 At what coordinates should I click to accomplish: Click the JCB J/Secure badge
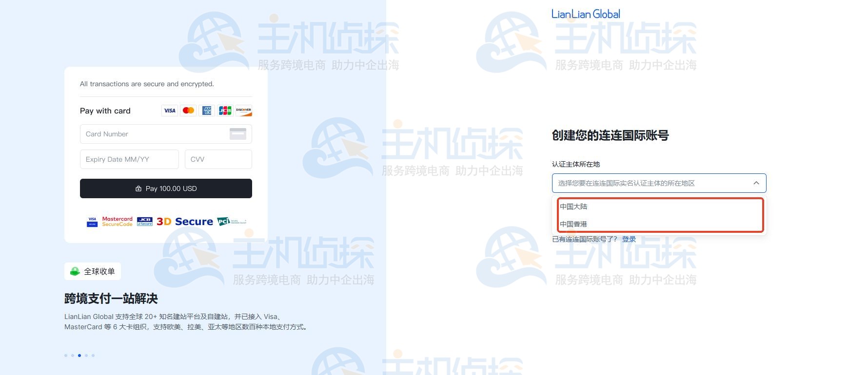(145, 222)
